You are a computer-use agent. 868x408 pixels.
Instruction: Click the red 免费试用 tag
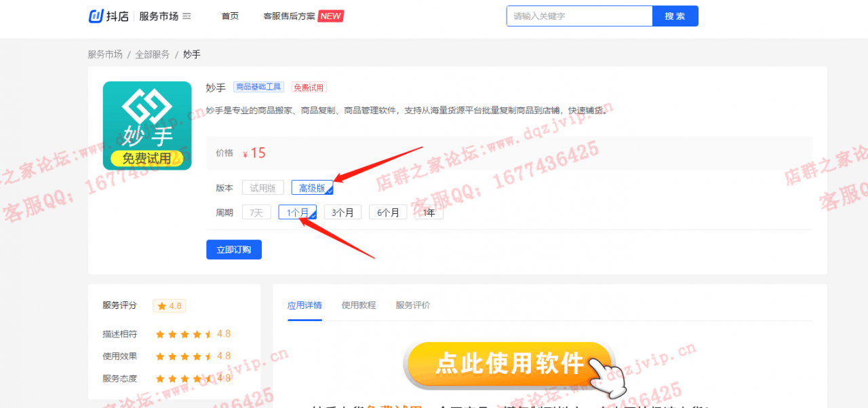(x=309, y=87)
